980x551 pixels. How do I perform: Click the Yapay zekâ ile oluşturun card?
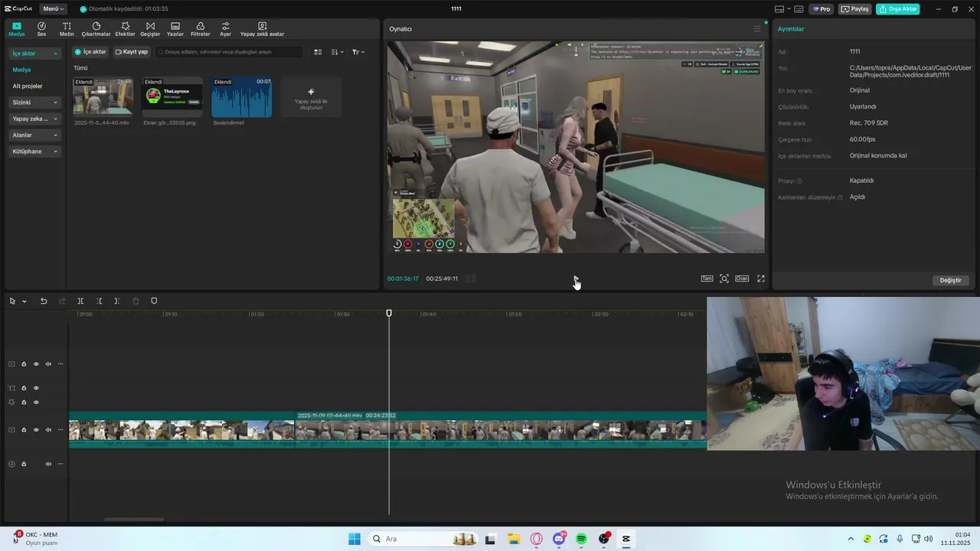tap(311, 96)
